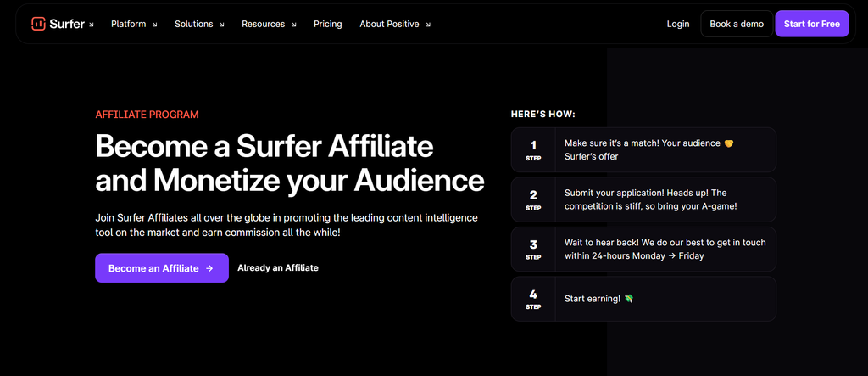Expand the Resources dropdown arrow
This screenshot has height=376, width=868.
(294, 25)
